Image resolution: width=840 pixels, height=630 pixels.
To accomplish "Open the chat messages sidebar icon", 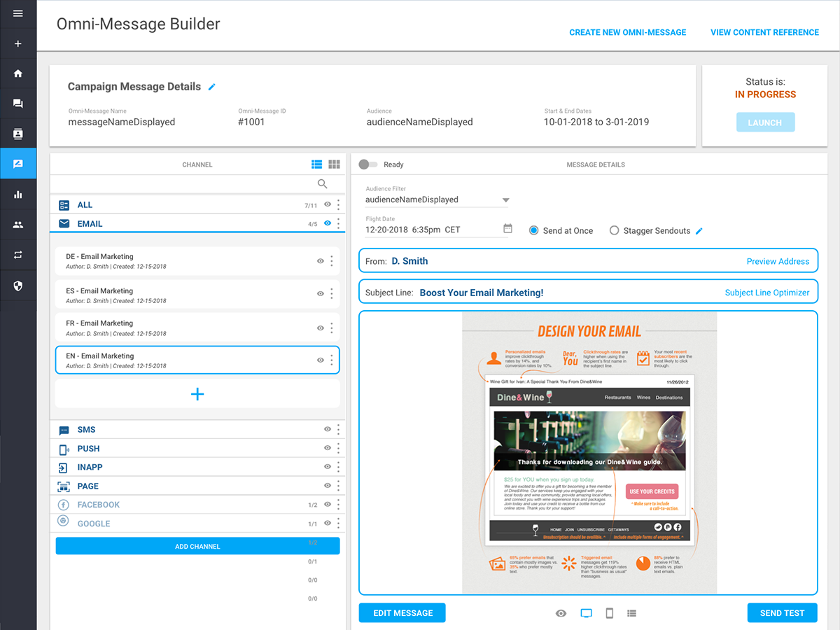I will click(x=18, y=104).
